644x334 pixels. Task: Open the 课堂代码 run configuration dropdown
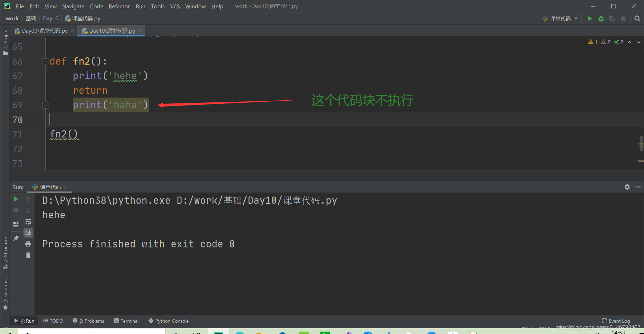(560, 19)
